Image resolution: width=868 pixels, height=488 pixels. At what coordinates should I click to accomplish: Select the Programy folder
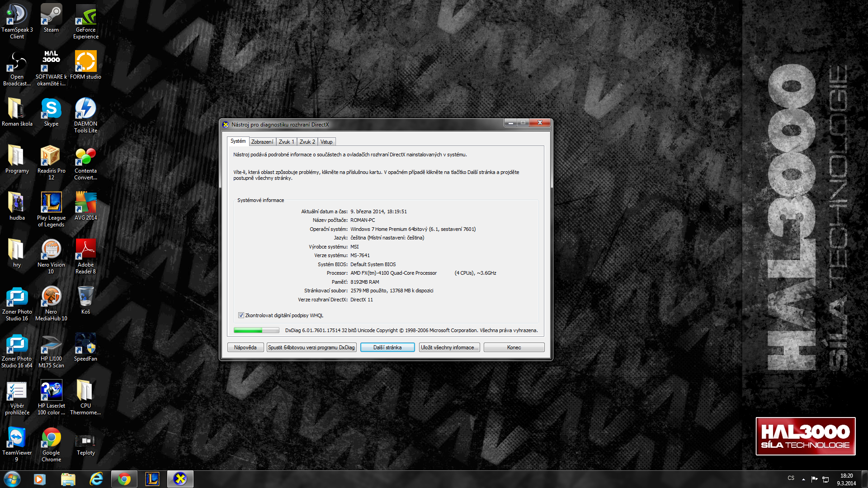point(17,159)
